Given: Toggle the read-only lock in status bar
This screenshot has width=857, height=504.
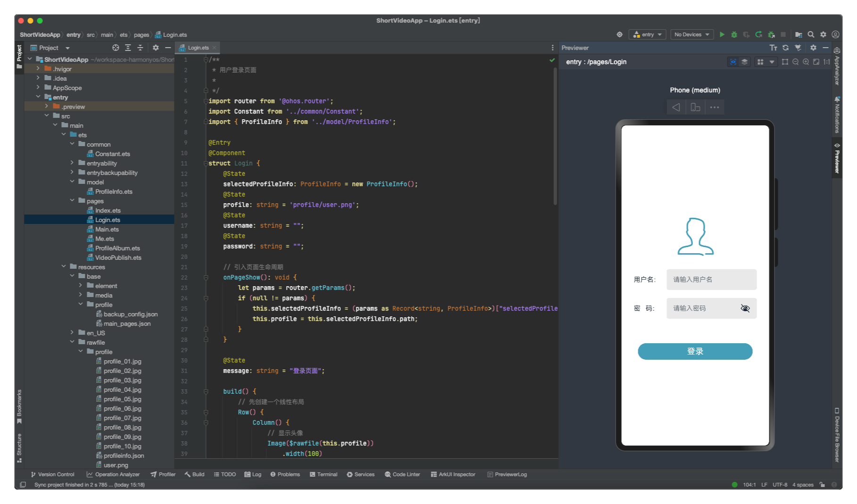Looking at the screenshot, I should (822, 485).
